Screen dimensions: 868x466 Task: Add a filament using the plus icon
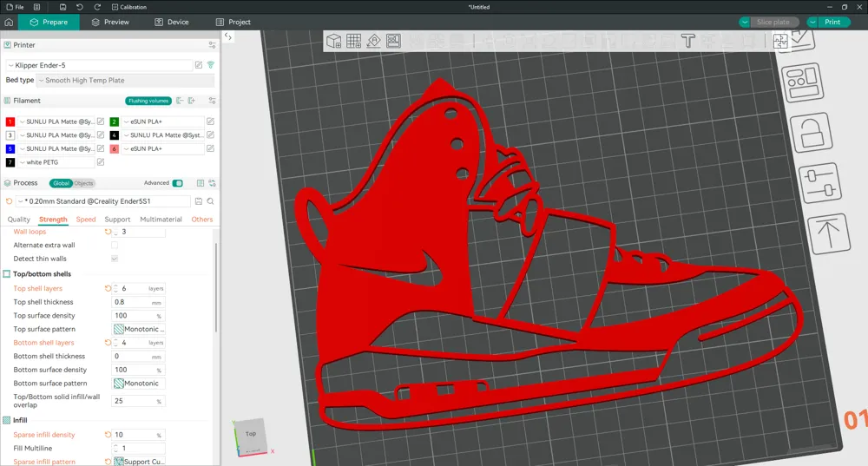pyautogui.click(x=192, y=101)
